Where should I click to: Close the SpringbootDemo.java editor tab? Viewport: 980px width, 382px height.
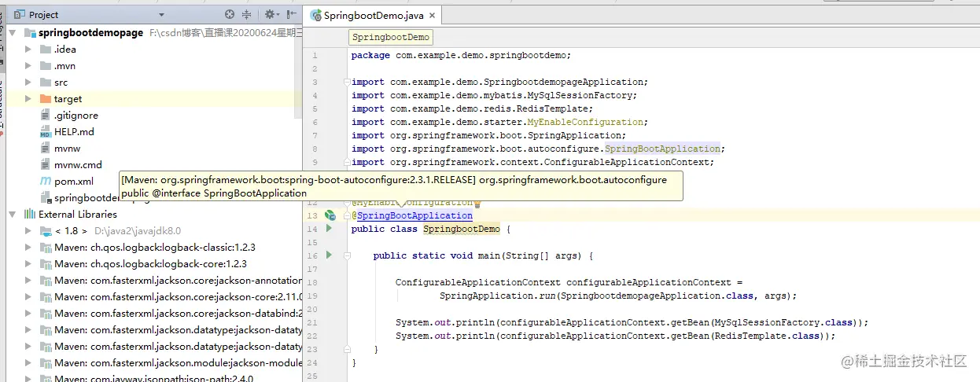pyautogui.click(x=433, y=15)
